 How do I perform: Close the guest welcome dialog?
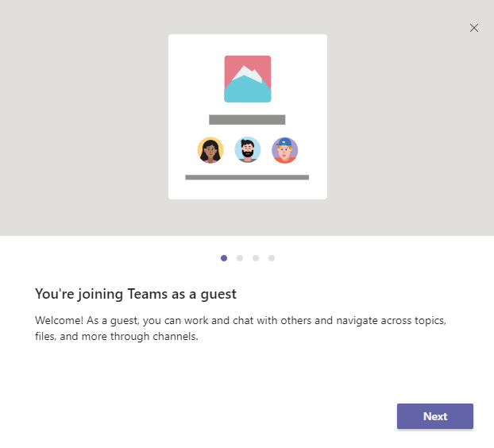click(474, 28)
